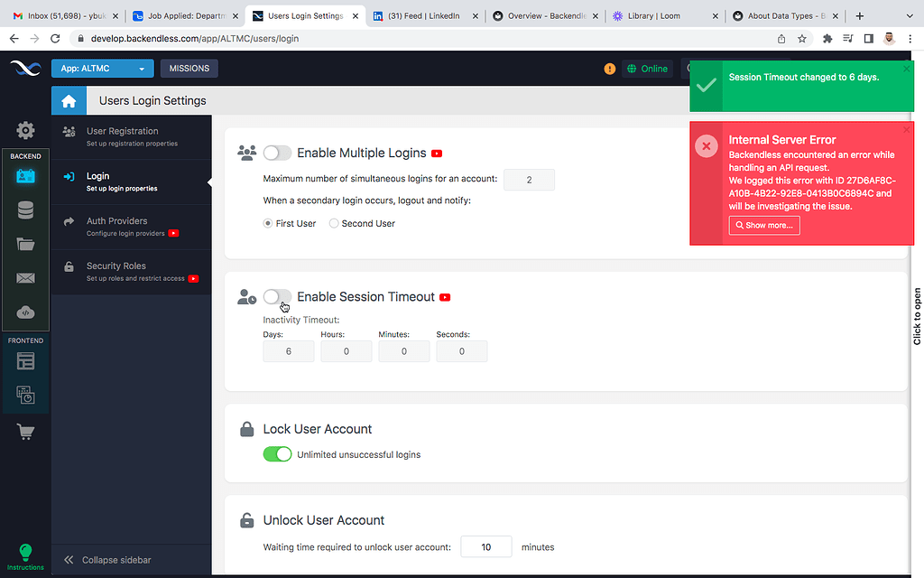Turn on the Enable Session Timeout switch

point(277,297)
